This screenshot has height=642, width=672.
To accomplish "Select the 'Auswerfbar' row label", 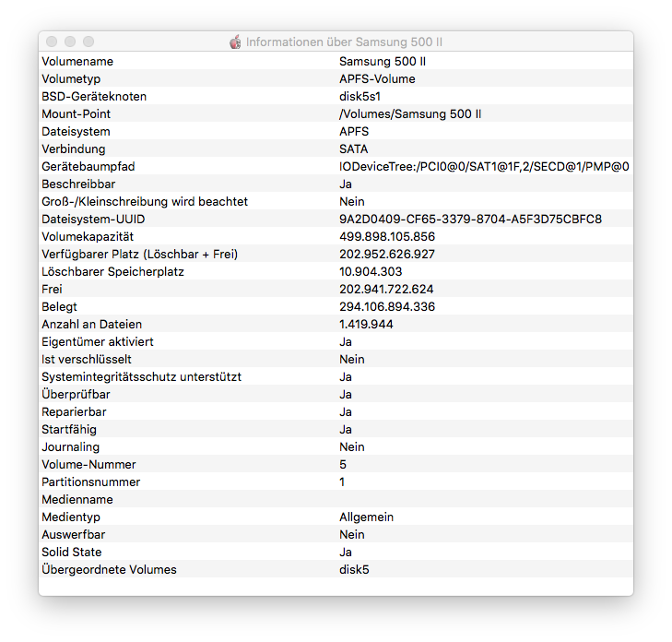I will tap(74, 535).
